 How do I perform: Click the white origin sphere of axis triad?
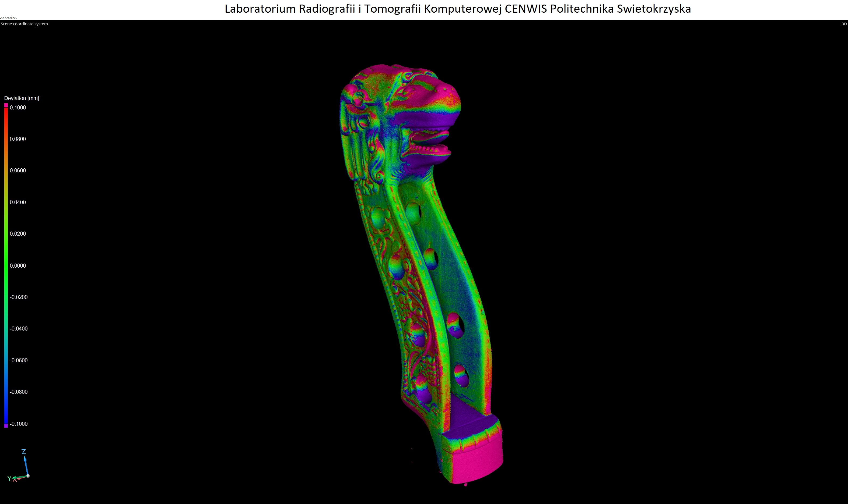(x=28, y=476)
